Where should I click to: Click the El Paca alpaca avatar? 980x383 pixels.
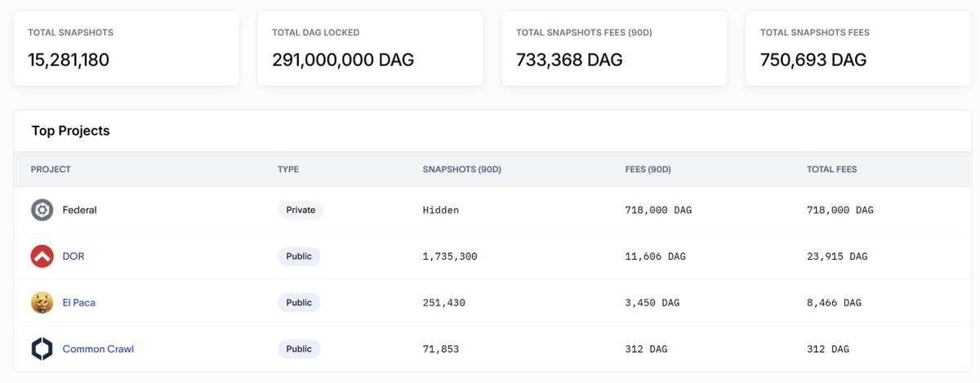(42, 303)
